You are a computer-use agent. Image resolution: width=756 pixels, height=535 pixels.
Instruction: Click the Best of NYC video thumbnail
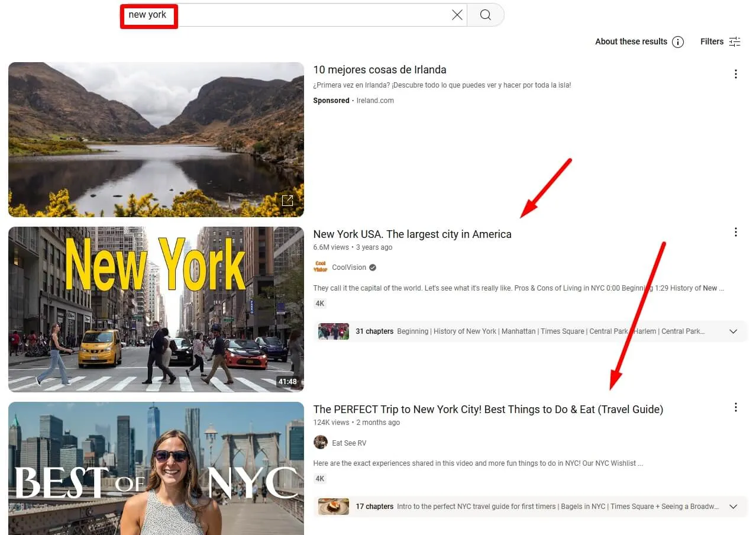pyautogui.click(x=156, y=468)
